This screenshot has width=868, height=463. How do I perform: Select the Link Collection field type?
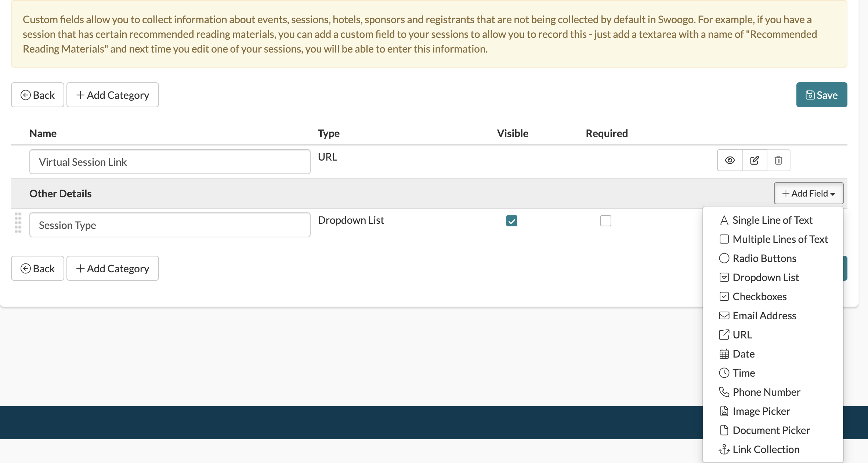[x=766, y=449]
